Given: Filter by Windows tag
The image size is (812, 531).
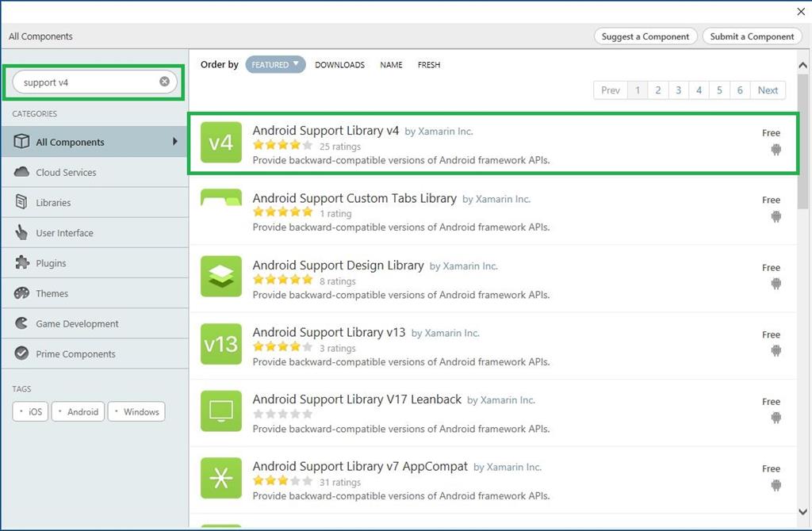Looking at the screenshot, I should pyautogui.click(x=136, y=411).
